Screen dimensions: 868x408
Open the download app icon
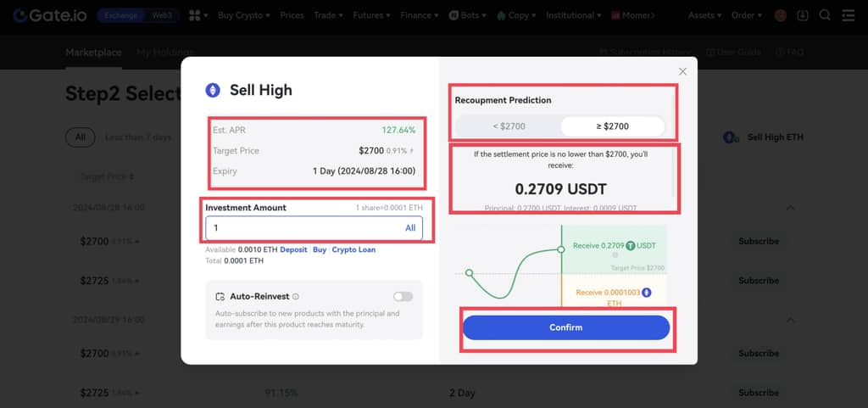pos(803,15)
